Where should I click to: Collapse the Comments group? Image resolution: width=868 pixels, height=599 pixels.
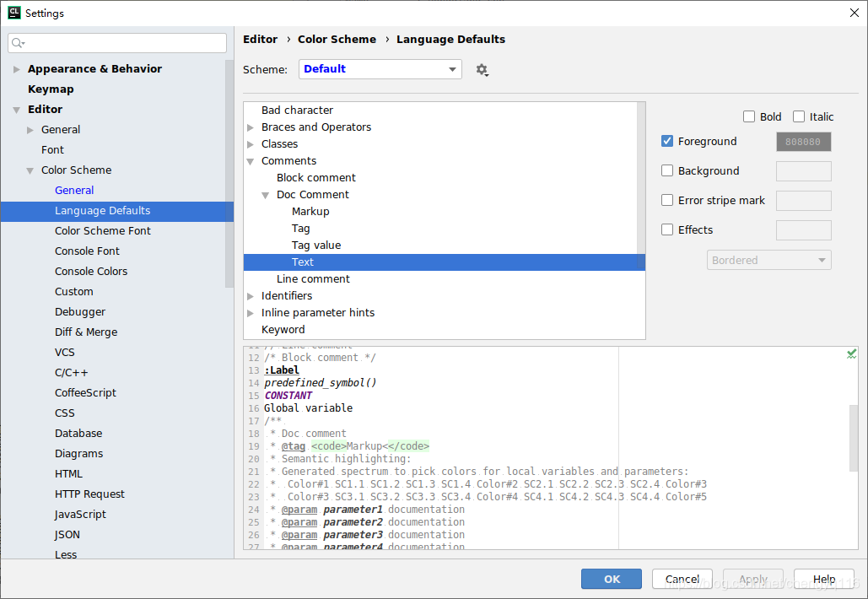tap(251, 161)
